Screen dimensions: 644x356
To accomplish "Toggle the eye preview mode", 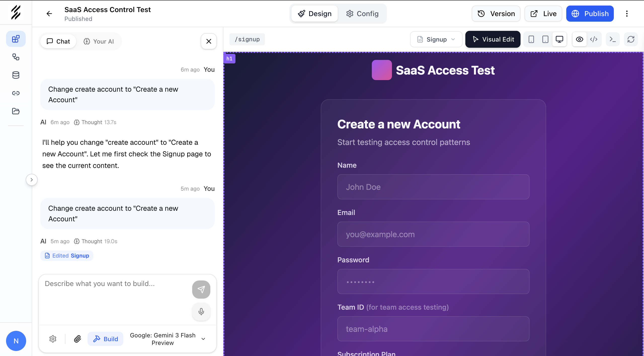I will 579,39.
